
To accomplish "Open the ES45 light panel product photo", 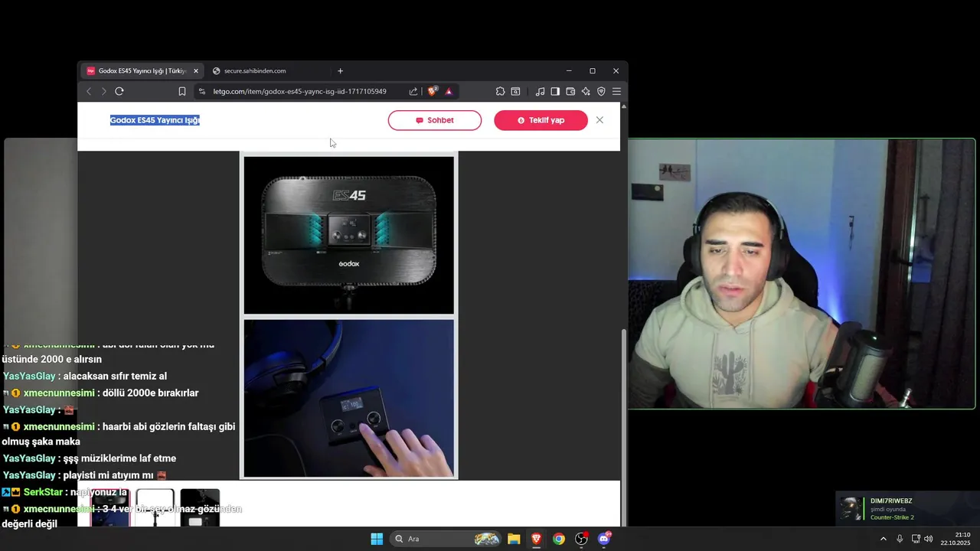I will [349, 235].
